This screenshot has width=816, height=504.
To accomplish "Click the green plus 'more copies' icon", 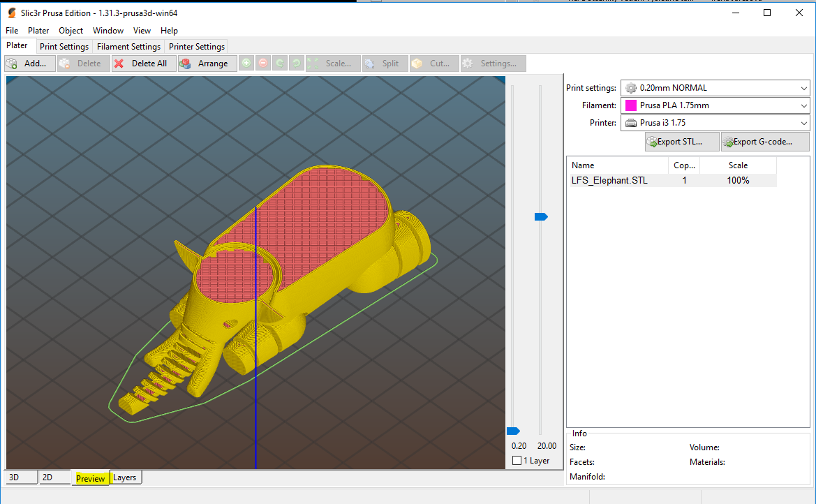I will click(246, 64).
